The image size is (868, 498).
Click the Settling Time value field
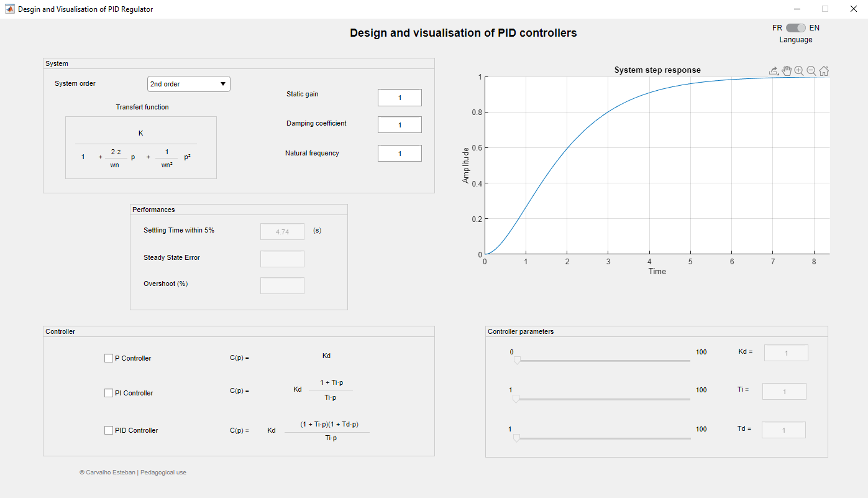(x=282, y=231)
